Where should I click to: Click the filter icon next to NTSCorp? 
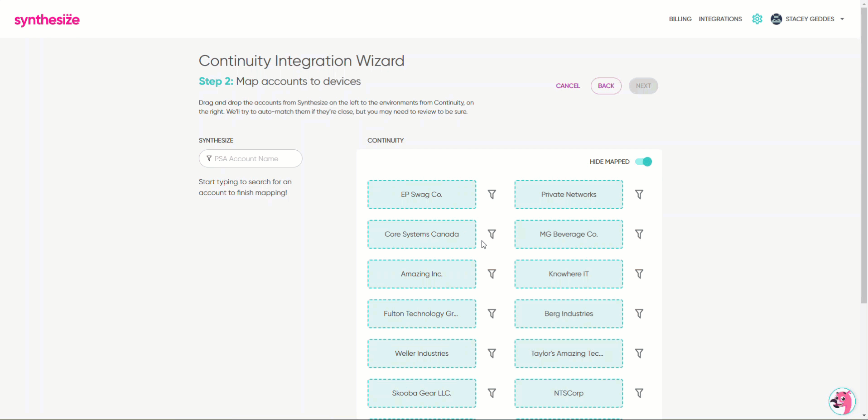pos(639,393)
